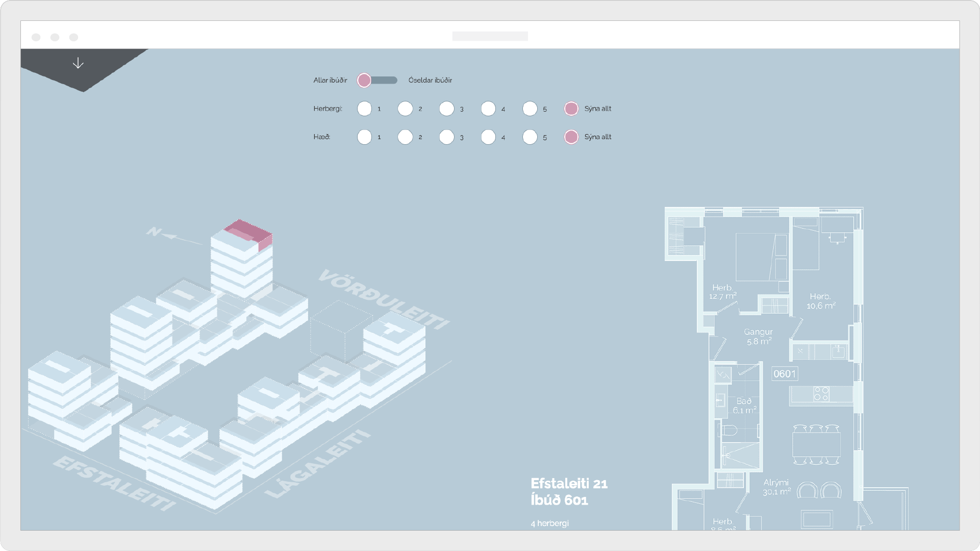The image size is (980, 551).
Task: Select 1 room in Herbergi filter
Action: coord(364,109)
